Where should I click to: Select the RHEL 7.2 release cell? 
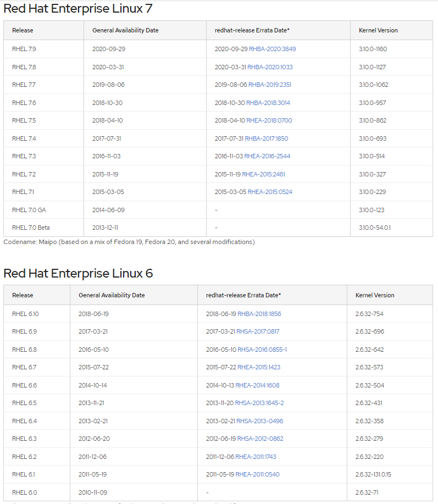pos(44,174)
